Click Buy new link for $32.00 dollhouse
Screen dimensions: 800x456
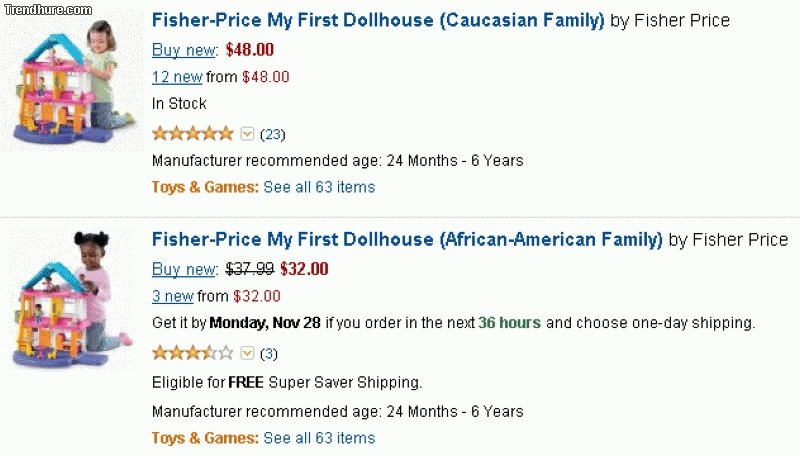(x=184, y=269)
